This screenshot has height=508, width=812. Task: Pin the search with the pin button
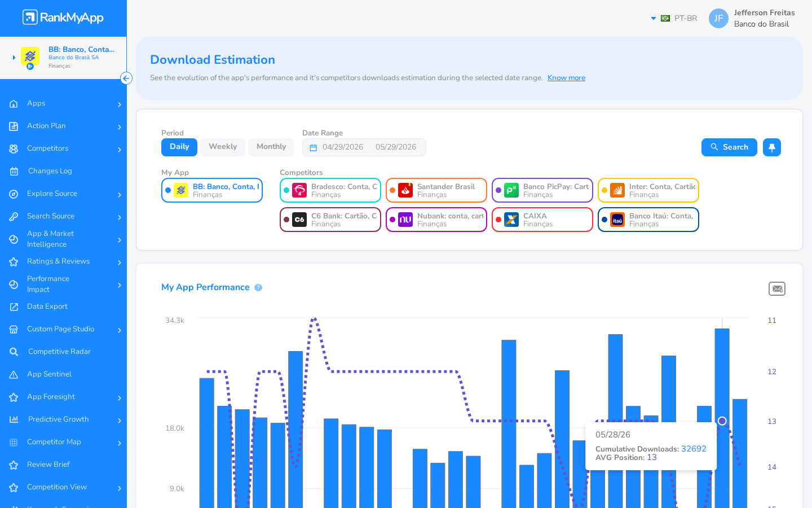pyautogui.click(x=772, y=147)
